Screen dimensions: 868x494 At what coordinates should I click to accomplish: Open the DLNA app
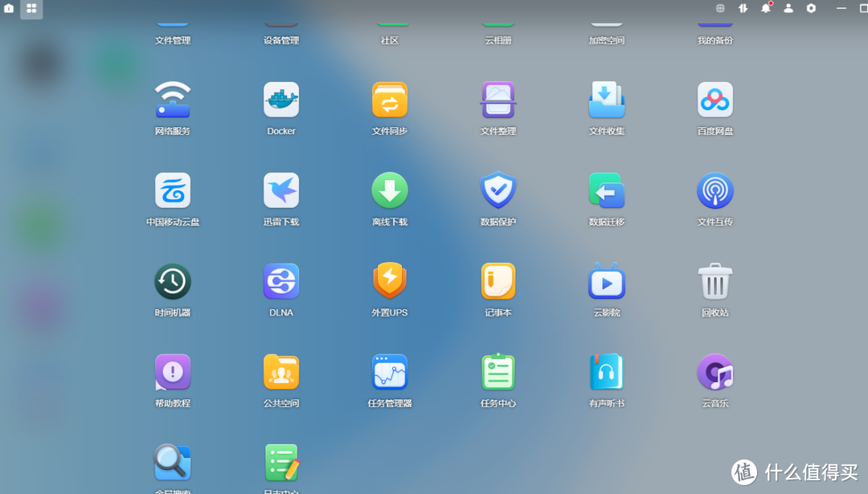pos(281,282)
